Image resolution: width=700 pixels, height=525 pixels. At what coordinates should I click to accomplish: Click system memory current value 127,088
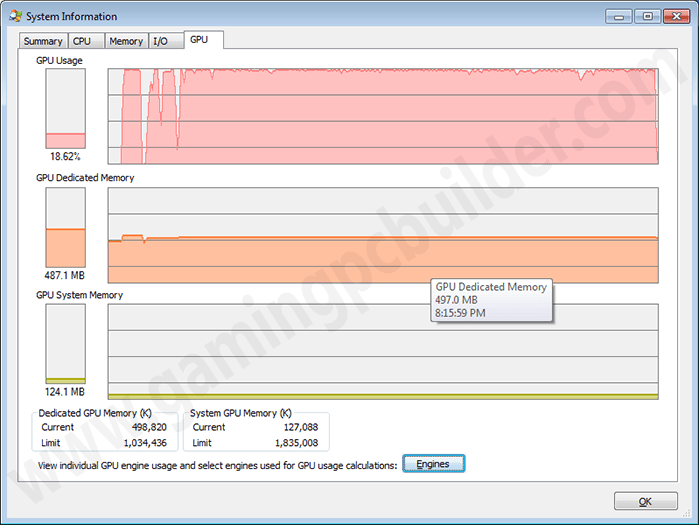(x=301, y=427)
